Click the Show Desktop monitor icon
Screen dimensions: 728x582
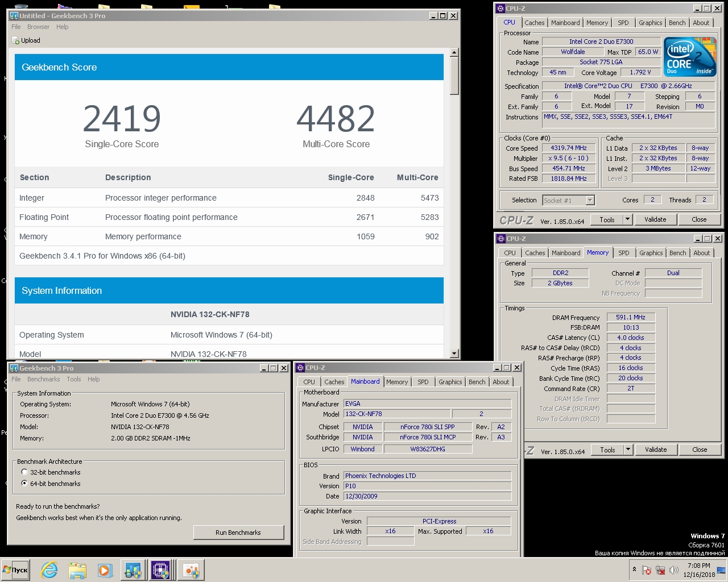tap(721, 570)
